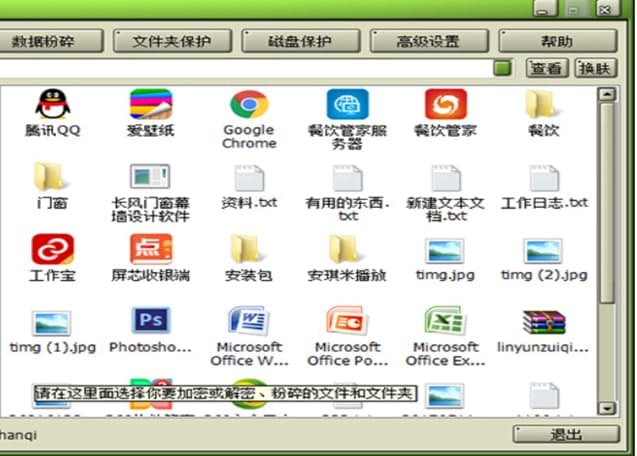The image size is (637, 456).
Task: Select the timg (1).jpg image file
Action: 52,323
